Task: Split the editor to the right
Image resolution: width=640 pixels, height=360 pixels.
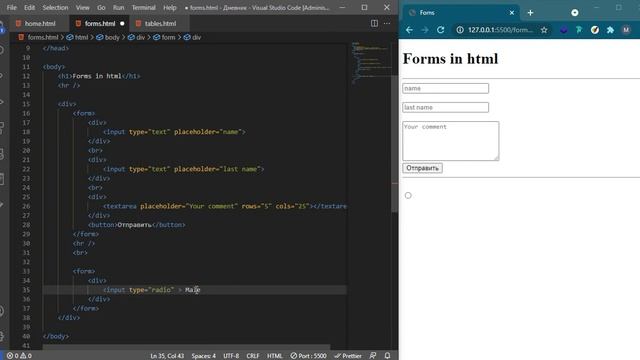Action: click(x=374, y=23)
